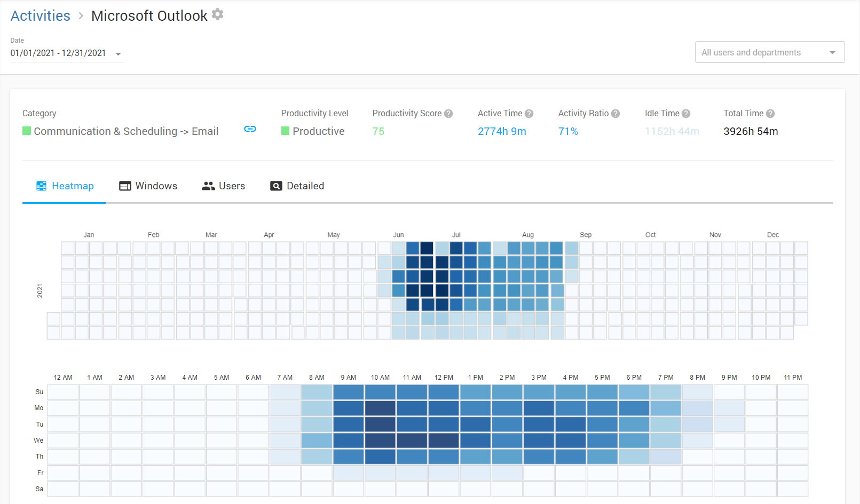Screen dimensions: 860x504
Task: Click the Heatmap tab grid icon
Action: [x=41, y=186]
